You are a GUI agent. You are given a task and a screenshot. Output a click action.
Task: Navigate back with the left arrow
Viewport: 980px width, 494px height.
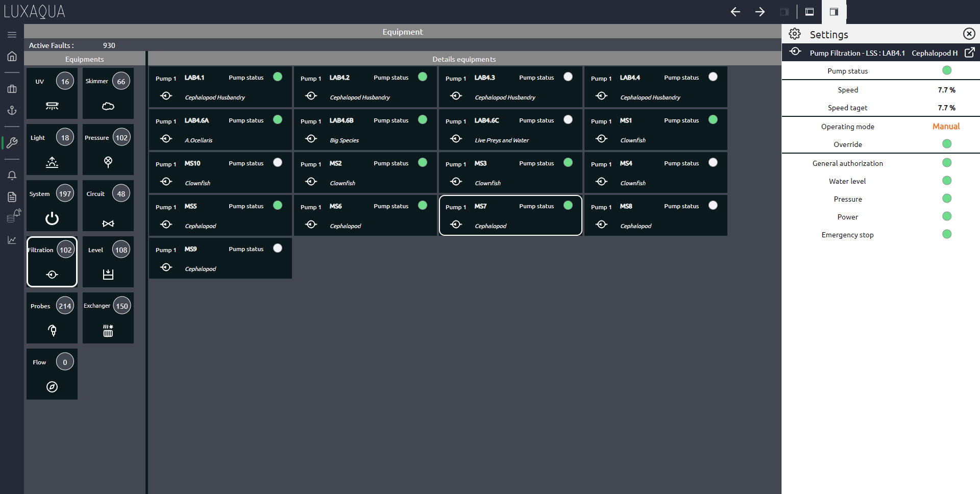pos(736,11)
